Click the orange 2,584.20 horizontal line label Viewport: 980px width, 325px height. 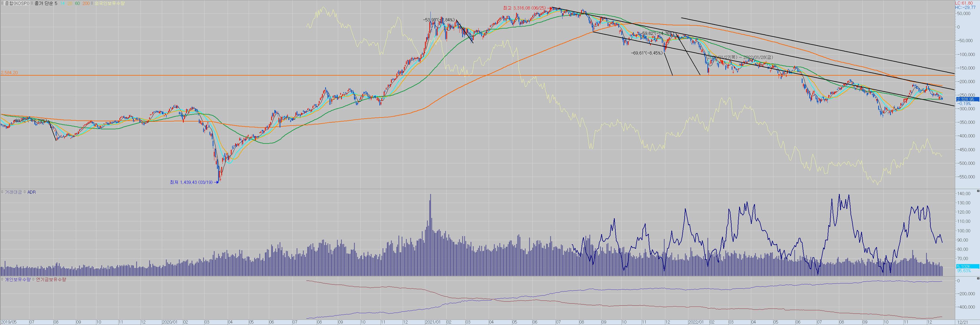tap(10, 72)
